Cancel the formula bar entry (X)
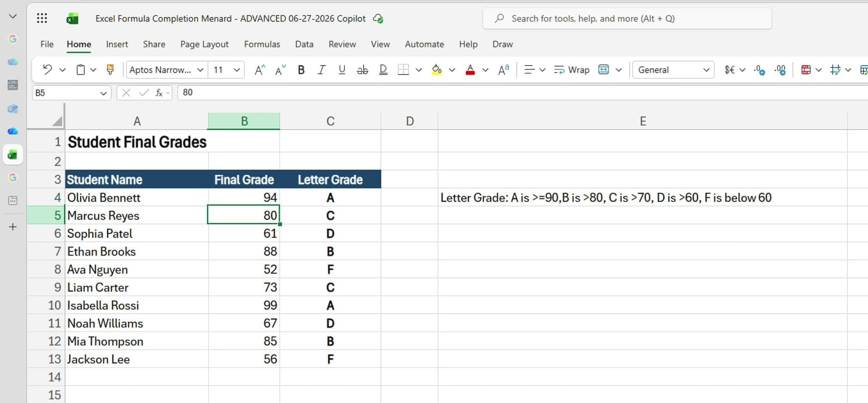Viewport: 868px width, 403px height. [x=126, y=93]
